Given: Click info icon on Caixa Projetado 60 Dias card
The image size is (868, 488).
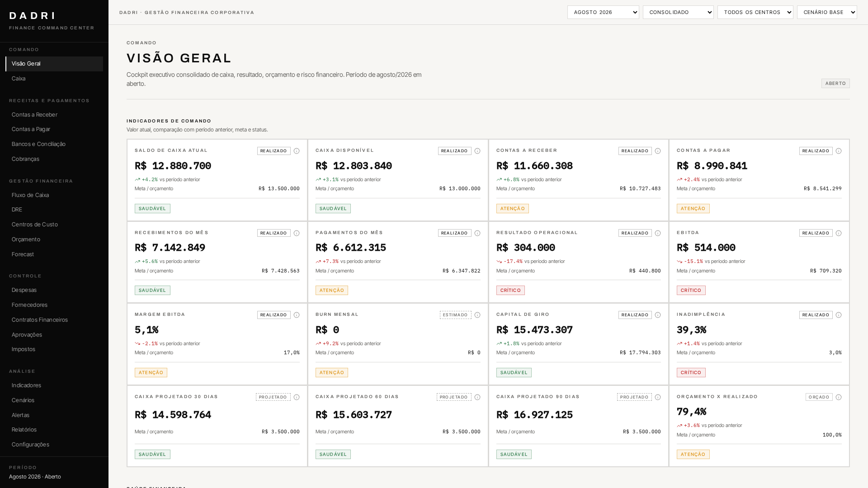Looking at the screenshot, I should coord(477,397).
